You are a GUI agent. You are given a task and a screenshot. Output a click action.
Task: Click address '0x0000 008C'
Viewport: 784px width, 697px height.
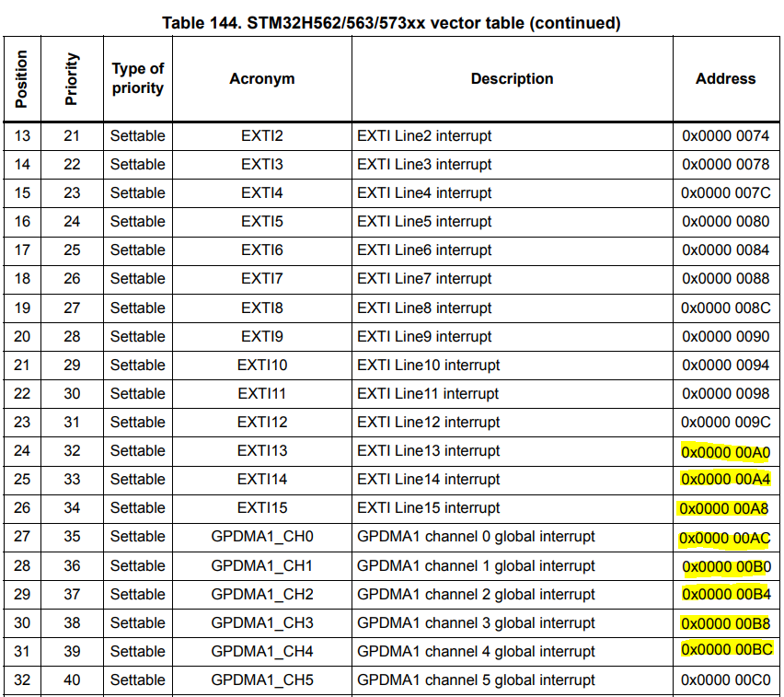pyautogui.click(x=725, y=308)
